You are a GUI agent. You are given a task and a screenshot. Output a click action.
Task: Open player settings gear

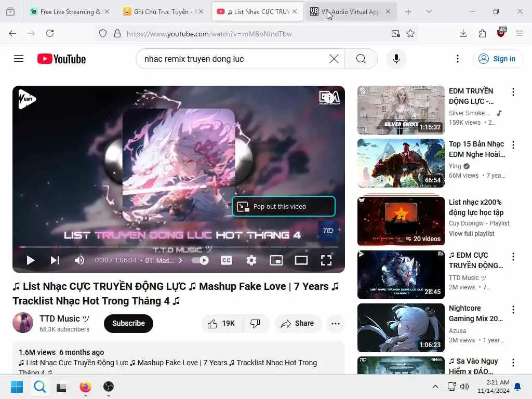251,260
